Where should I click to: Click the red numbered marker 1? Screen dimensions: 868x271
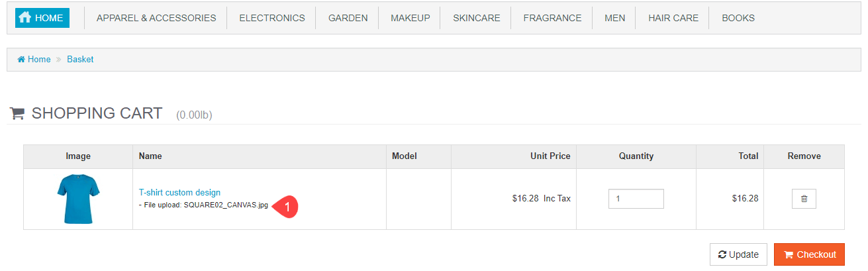click(x=286, y=206)
